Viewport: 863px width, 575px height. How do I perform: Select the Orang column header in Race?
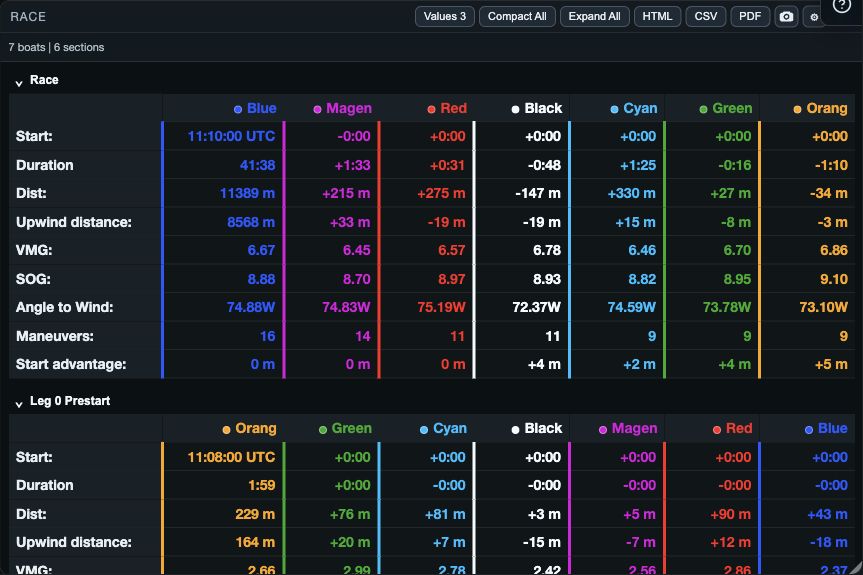pyautogui.click(x=820, y=108)
